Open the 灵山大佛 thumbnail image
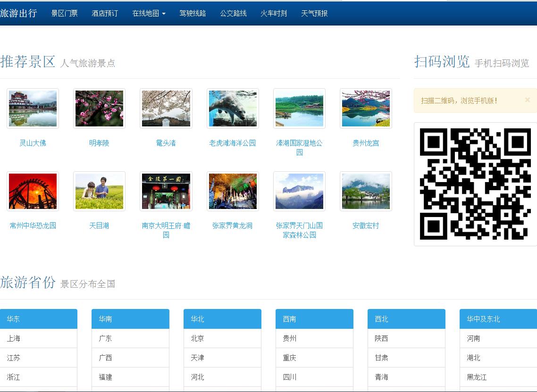Screen dimensions: 537x392 click(33, 108)
